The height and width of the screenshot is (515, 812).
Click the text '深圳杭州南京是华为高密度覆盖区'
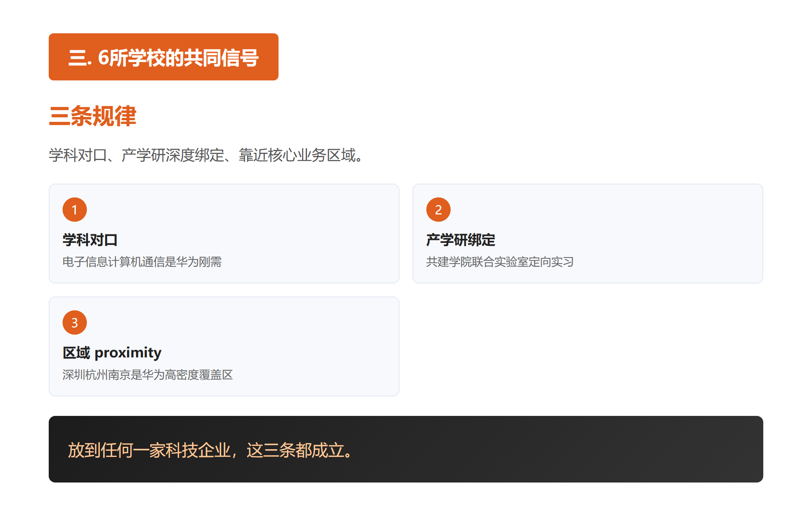coord(148,374)
